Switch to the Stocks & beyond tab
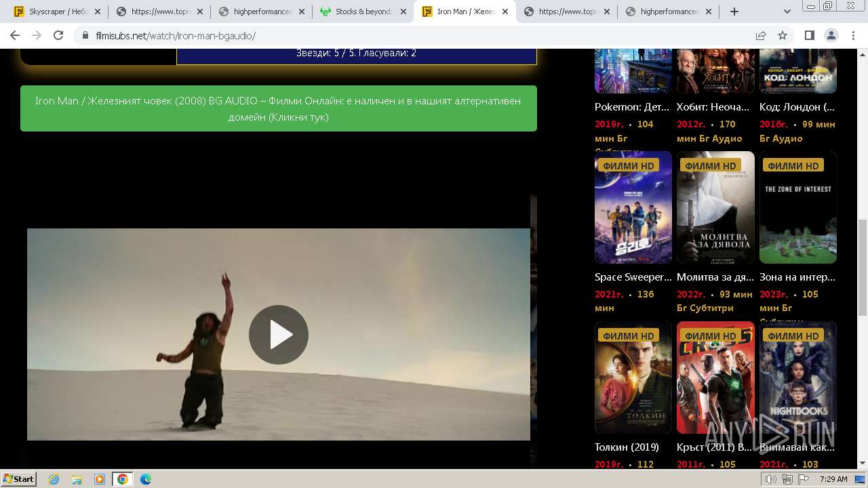This screenshot has height=488, width=868. tap(363, 12)
